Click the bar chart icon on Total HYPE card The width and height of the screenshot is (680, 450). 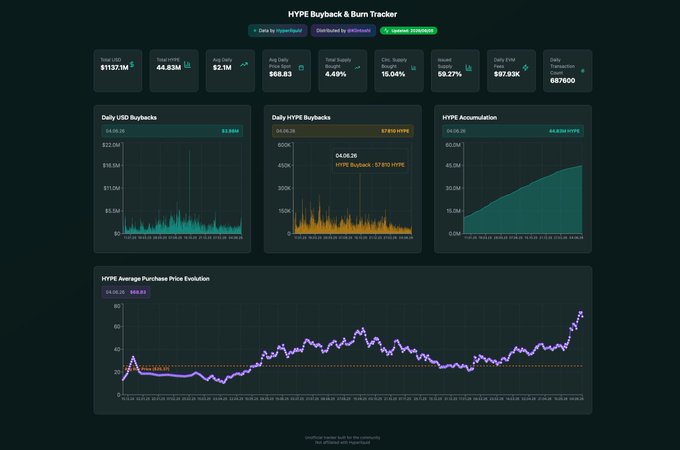coord(187,65)
